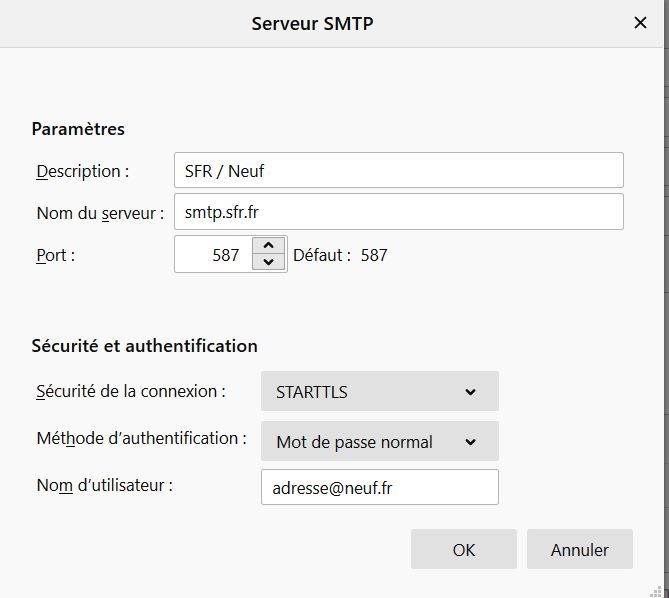Image resolution: width=669 pixels, height=598 pixels.
Task: Click the "Méthode d'authentification :" label
Action: [x=140, y=438]
